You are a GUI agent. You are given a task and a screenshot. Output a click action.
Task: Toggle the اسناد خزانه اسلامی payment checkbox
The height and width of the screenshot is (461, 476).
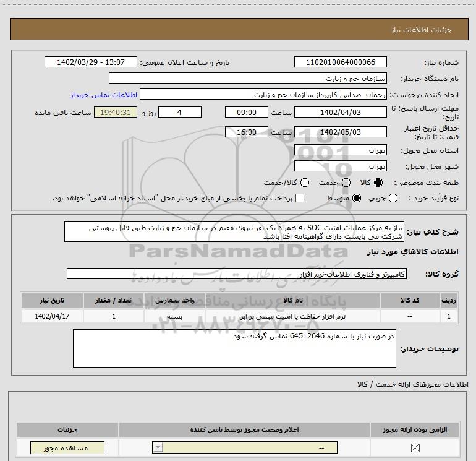pos(300,198)
